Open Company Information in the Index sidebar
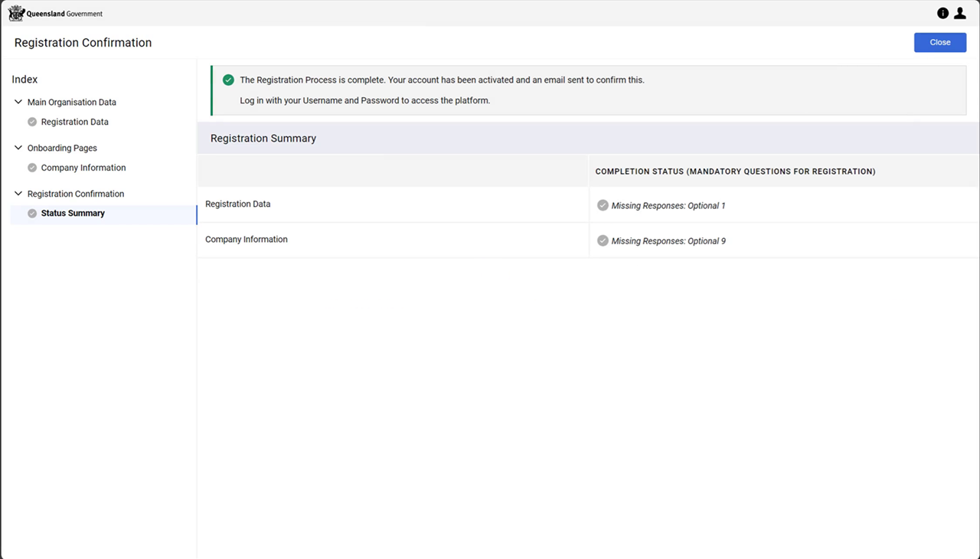Image resolution: width=980 pixels, height=559 pixels. coord(83,168)
